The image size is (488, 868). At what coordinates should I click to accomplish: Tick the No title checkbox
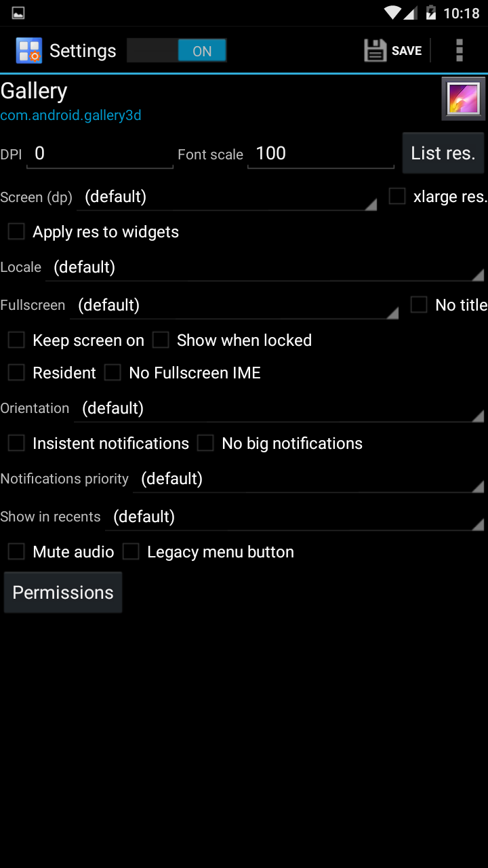pyautogui.click(x=419, y=305)
